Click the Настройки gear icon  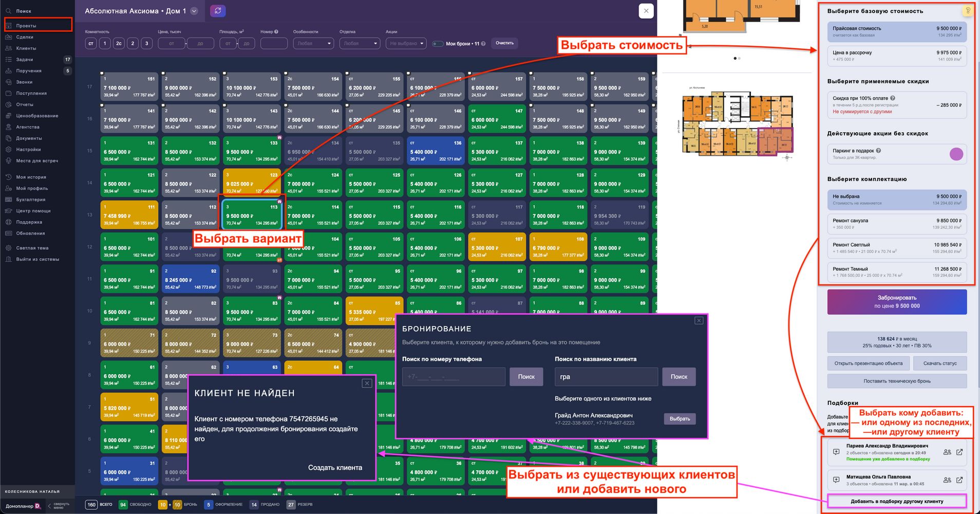pyautogui.click(x=9, y=150)
